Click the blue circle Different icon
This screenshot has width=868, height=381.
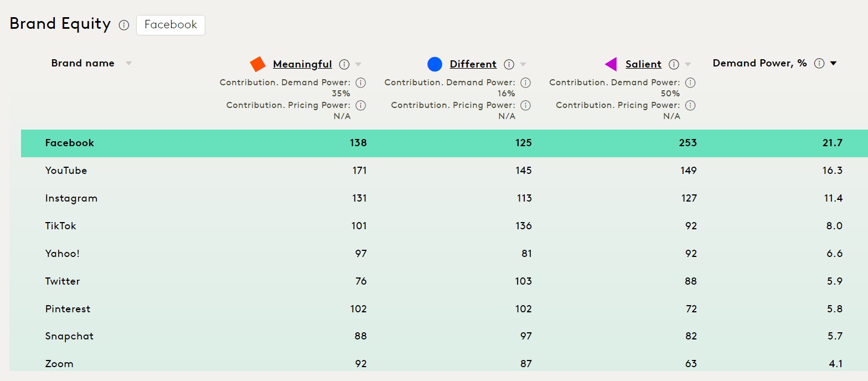[x=435, y=64]
